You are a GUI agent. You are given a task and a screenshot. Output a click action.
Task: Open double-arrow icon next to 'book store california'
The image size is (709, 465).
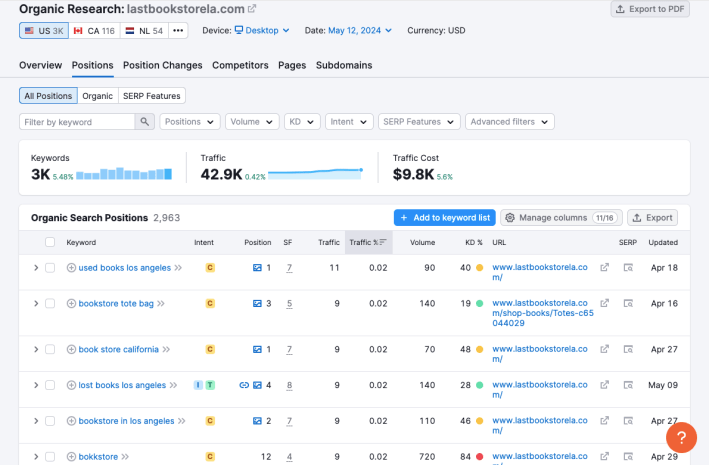(x=166, y=349)
